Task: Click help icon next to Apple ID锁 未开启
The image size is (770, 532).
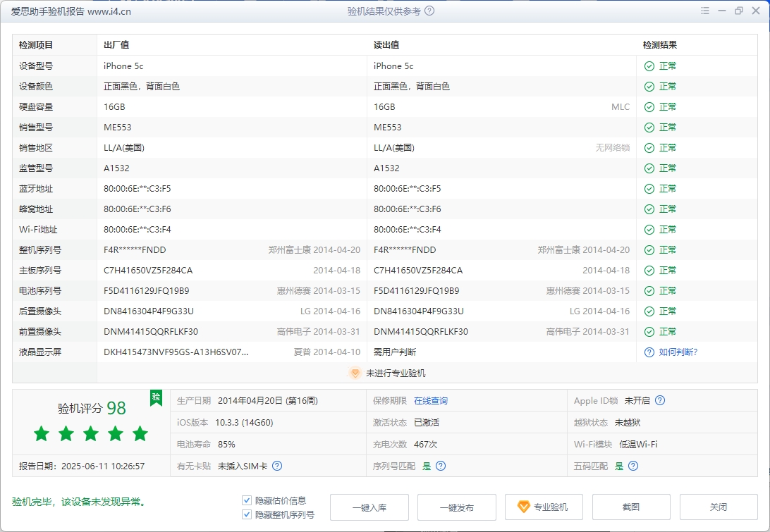Action: click(x=660, y=400)
